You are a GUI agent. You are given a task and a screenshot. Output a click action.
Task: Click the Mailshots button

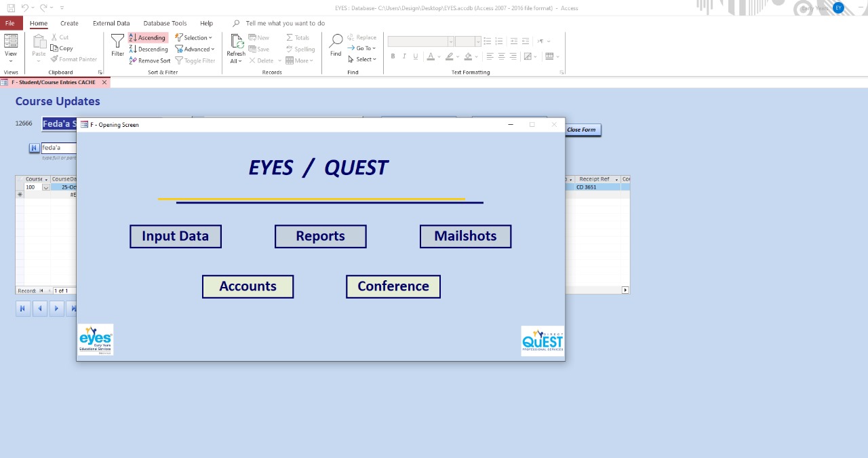[x=465, y=236]
